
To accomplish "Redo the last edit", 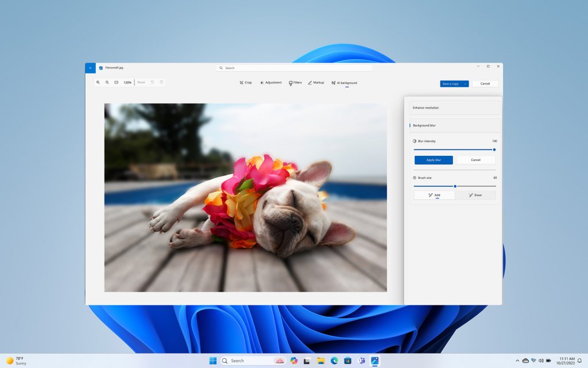I will tap(161, 82).
